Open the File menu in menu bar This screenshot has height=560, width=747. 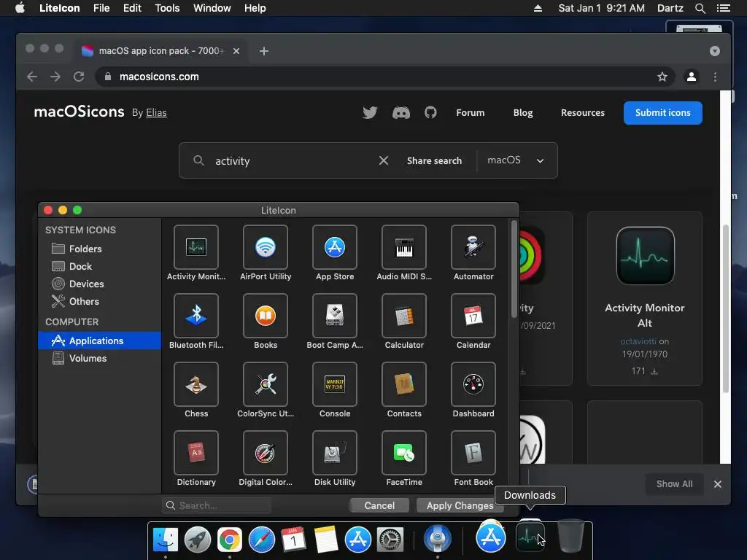(x=101, y=8)
